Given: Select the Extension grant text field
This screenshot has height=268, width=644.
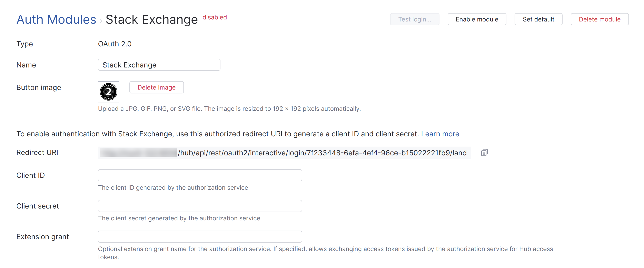Looking at the screenshot, I should [x=200, y=237].
